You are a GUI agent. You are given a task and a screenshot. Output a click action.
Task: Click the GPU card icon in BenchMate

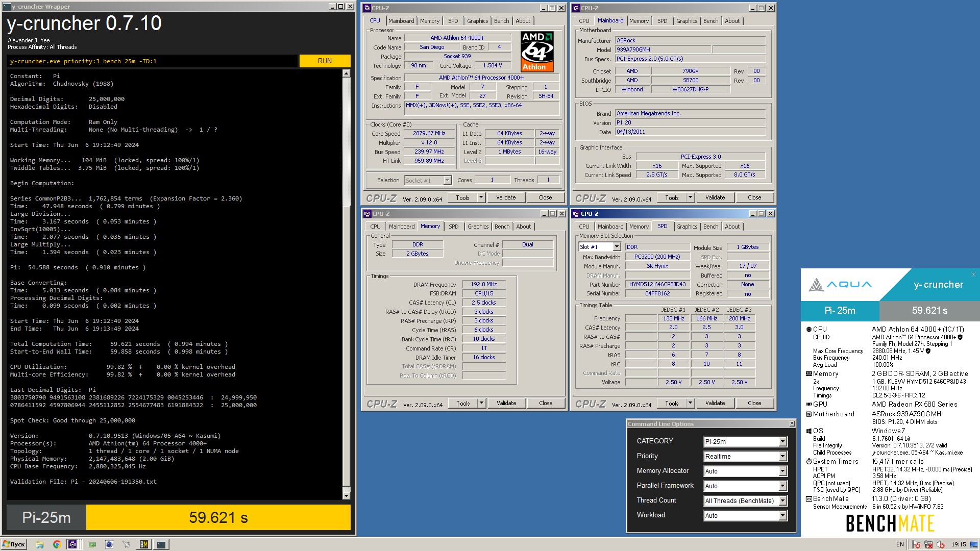808,404
